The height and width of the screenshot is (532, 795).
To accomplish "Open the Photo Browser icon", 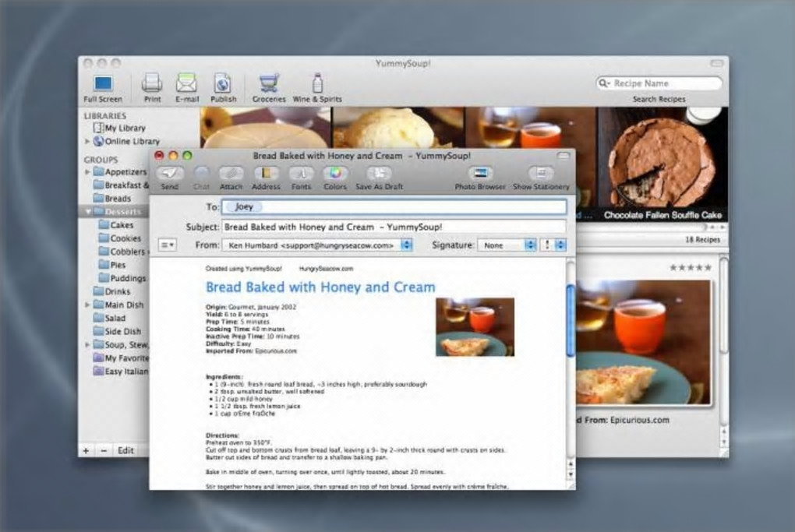I will coord(479,173).
